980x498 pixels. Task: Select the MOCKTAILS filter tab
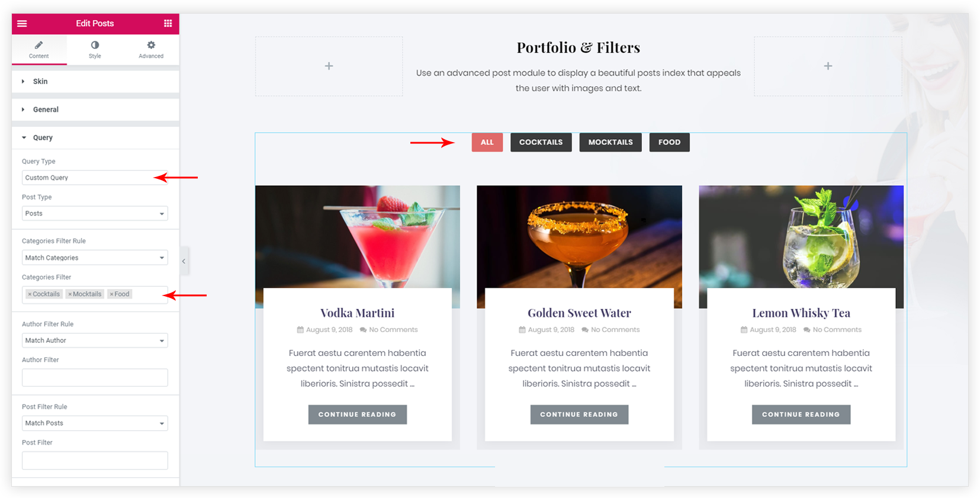(611, 142)
